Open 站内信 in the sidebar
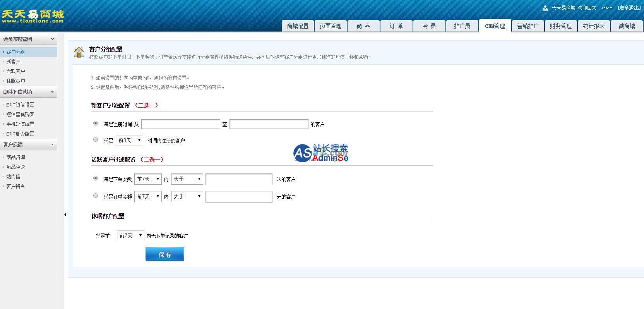 [x=13, y=177]
